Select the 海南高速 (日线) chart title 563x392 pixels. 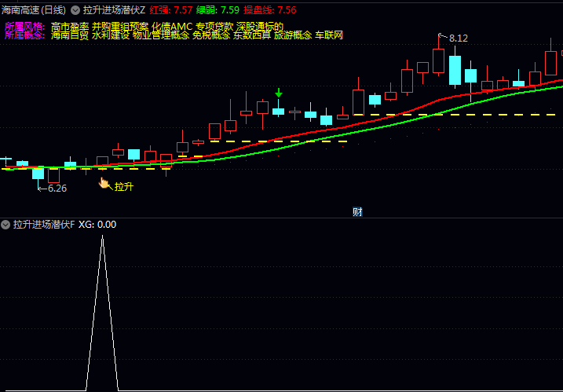click(34, 10)
